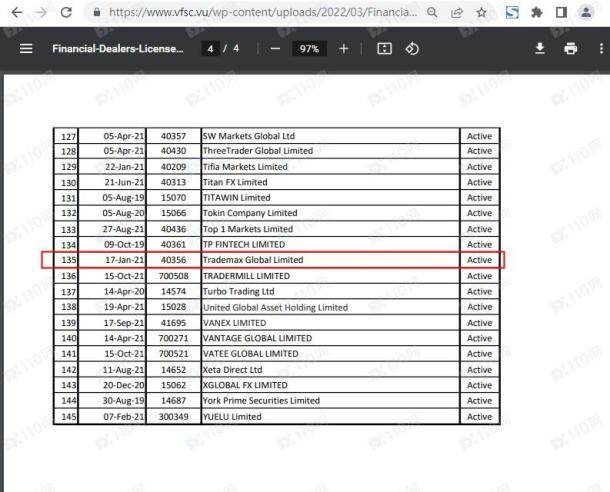Print the PDF document

click(x=570, y=49)
